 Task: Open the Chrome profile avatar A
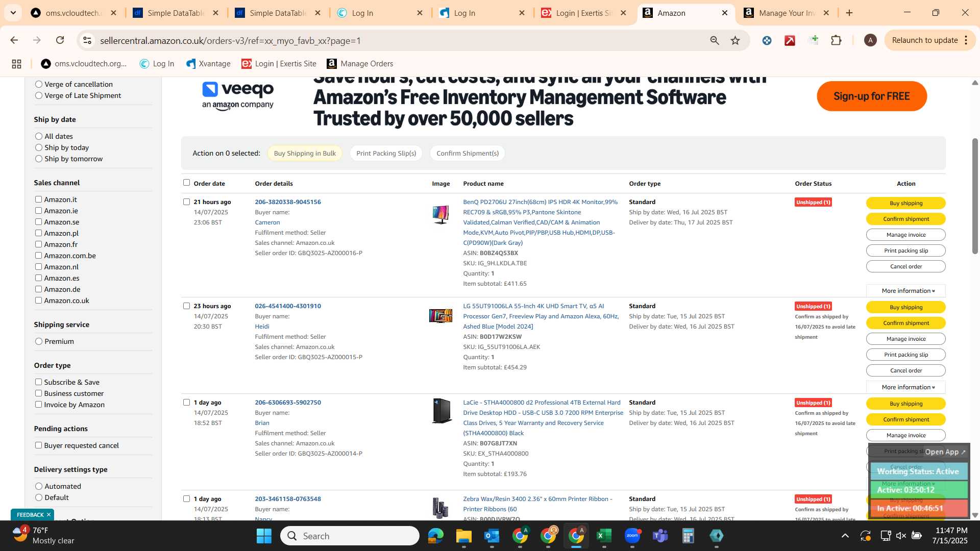point(870,40)
